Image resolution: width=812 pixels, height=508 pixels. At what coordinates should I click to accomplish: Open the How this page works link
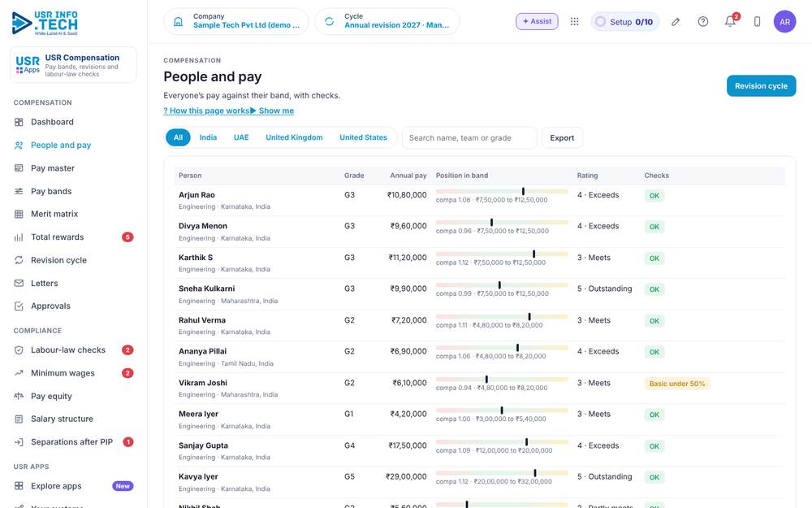pos(206,111)
